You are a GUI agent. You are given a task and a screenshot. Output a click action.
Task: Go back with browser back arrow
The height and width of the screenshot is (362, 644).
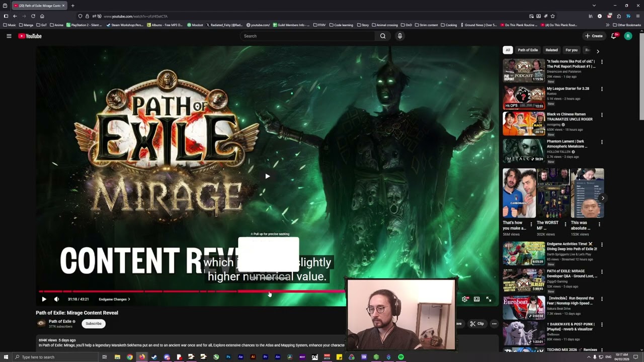tap(15, 16)
